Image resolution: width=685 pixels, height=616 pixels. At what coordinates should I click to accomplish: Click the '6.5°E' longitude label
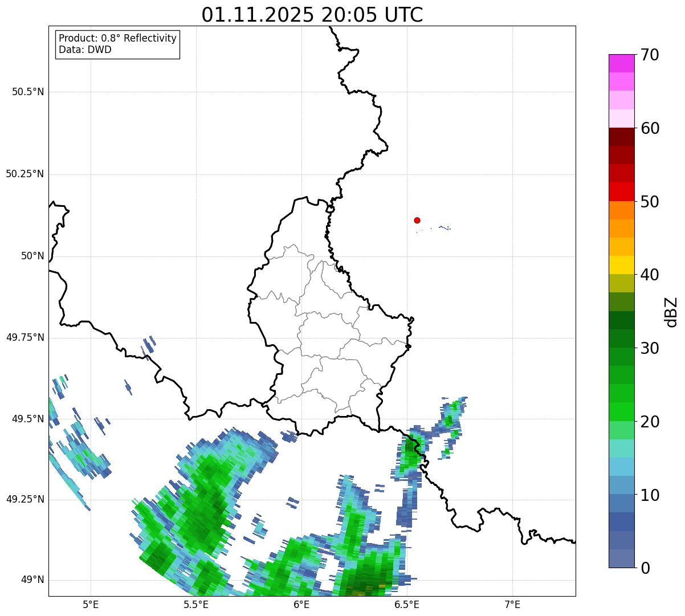[407, 604]
